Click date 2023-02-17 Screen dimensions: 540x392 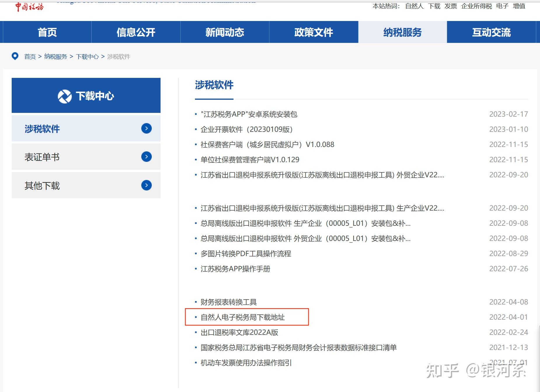(x=508, y=114)
